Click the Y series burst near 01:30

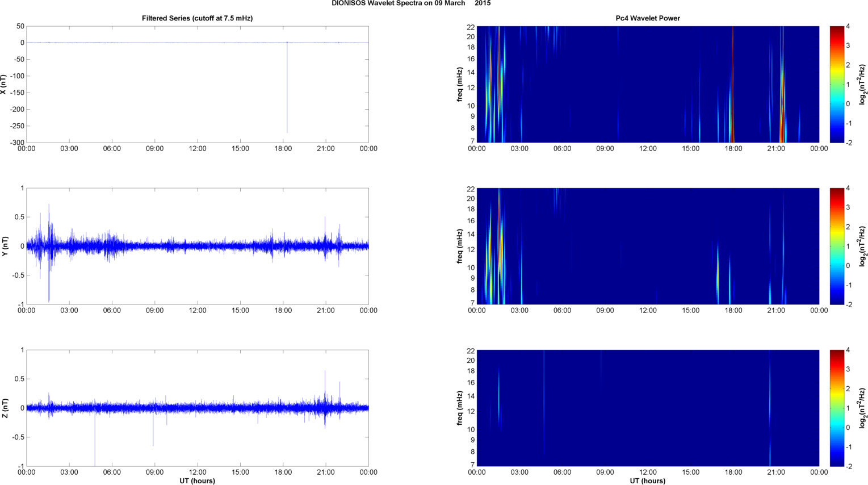[x=49, y=253]
